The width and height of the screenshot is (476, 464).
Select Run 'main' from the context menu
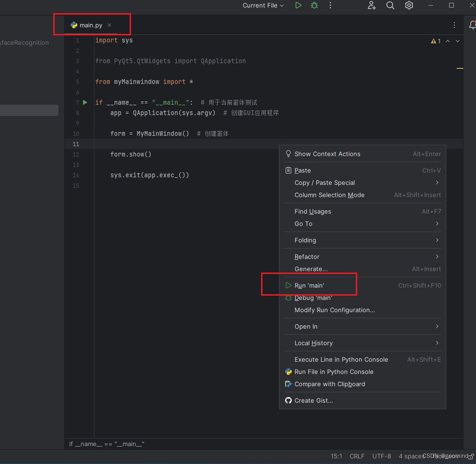pos(362,286)
